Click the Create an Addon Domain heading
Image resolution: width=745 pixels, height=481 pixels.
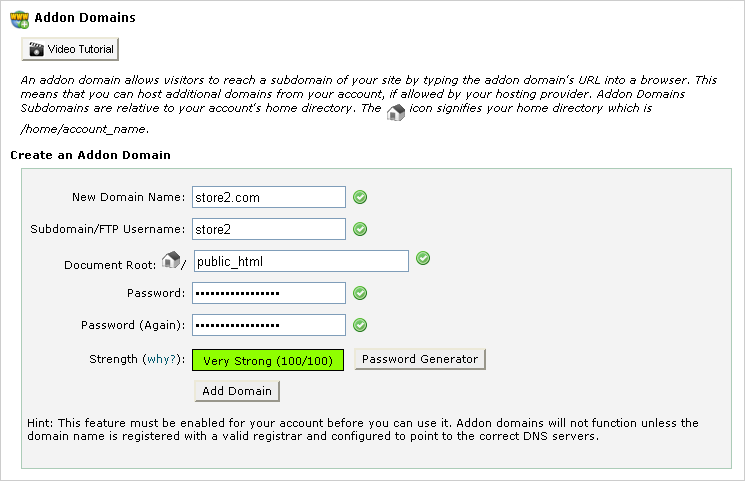(90, 155)
